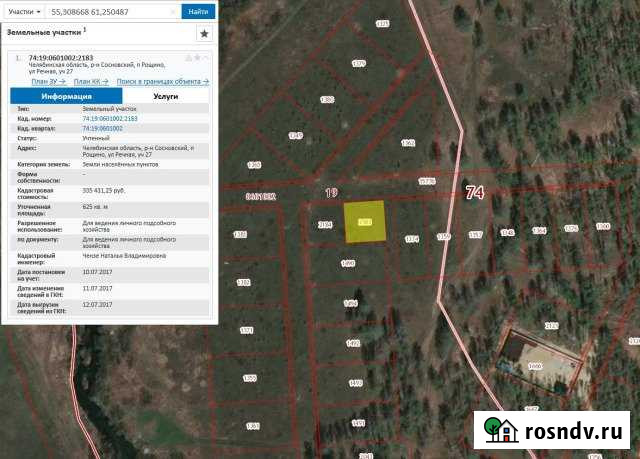Click into the coordinates search input field

pyautogui.click(x=108, y=12)
